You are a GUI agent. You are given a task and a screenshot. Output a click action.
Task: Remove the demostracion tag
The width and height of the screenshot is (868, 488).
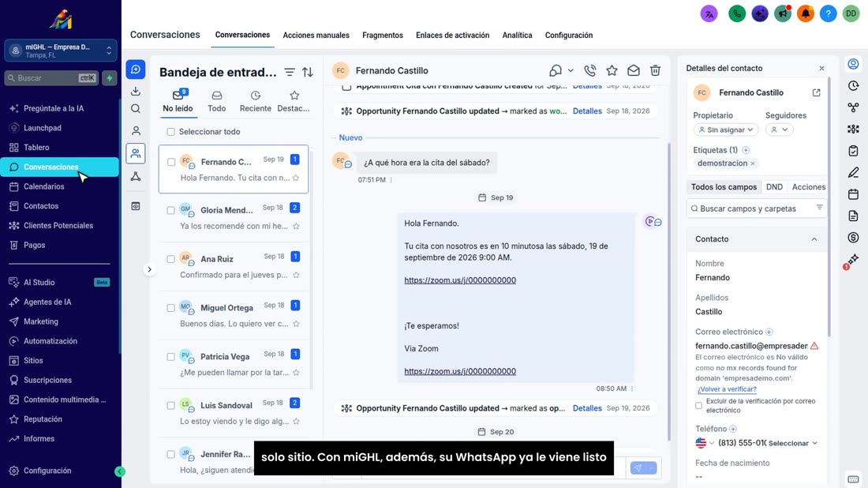pyautogui.click(x=752, y=163)
